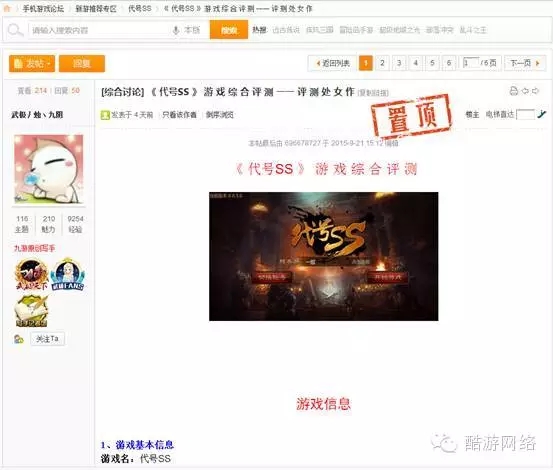
Task: Open the 发帖 new post dropdown
Action: click(32, 63)
